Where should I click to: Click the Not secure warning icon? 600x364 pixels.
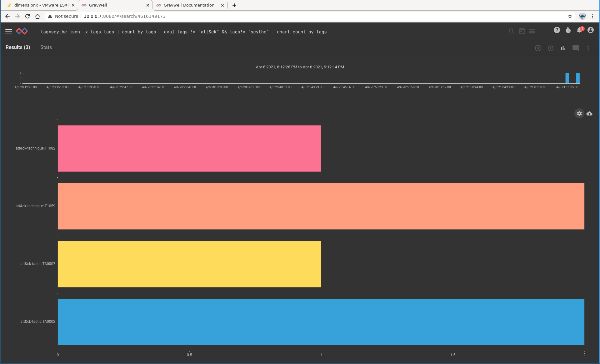point(50,16)
